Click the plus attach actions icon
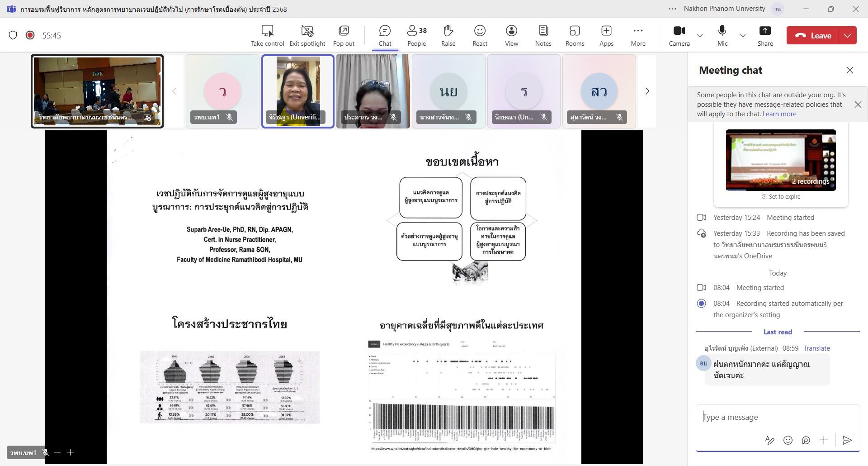This screenshot has width=868, height=466. click(x=824, y=440)
